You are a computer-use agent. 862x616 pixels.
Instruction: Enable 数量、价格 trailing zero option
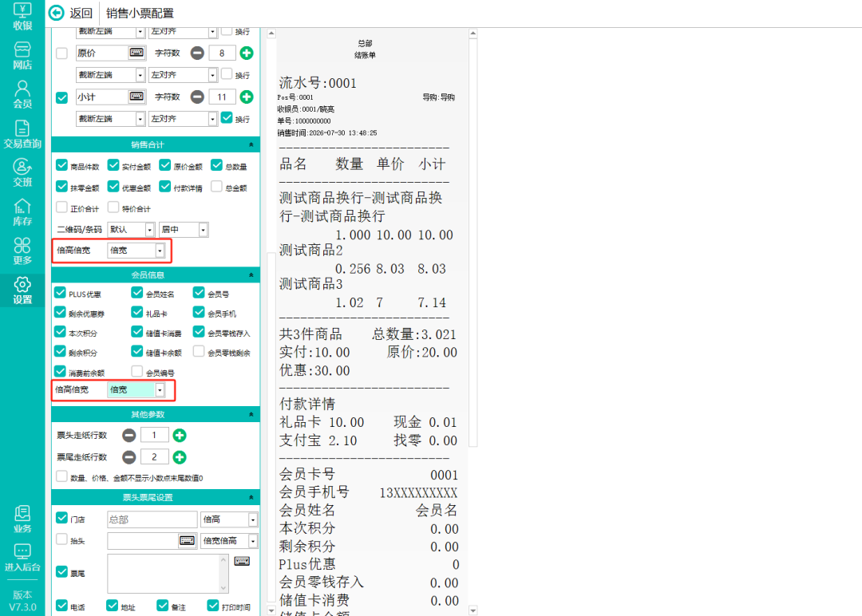(x=61, y=477)
